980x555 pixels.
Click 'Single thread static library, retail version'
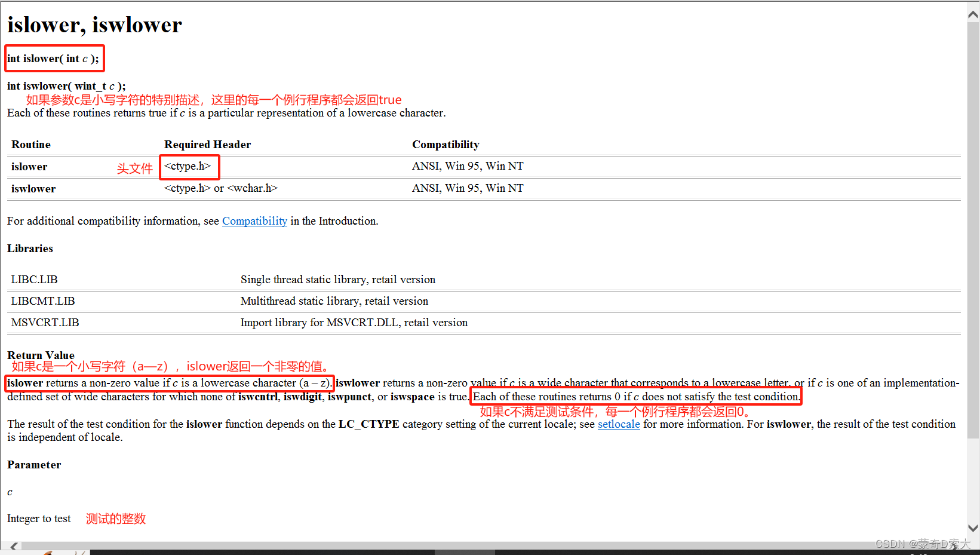(x=338, y=280)
